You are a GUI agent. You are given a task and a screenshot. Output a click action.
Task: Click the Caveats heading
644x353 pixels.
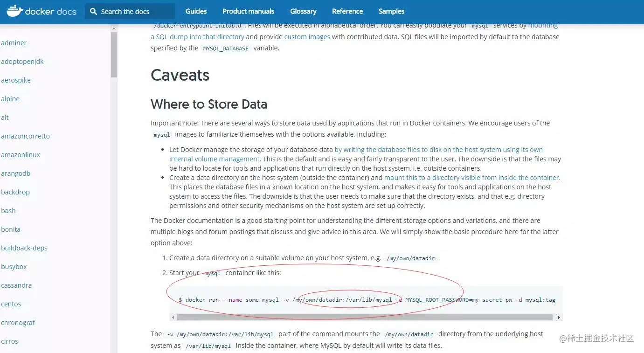pos(180,75)
